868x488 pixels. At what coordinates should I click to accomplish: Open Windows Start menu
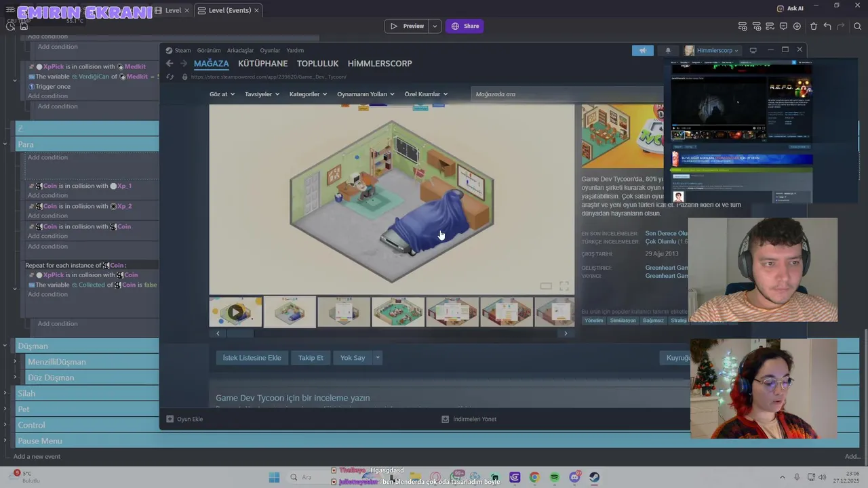pos(274,477)
